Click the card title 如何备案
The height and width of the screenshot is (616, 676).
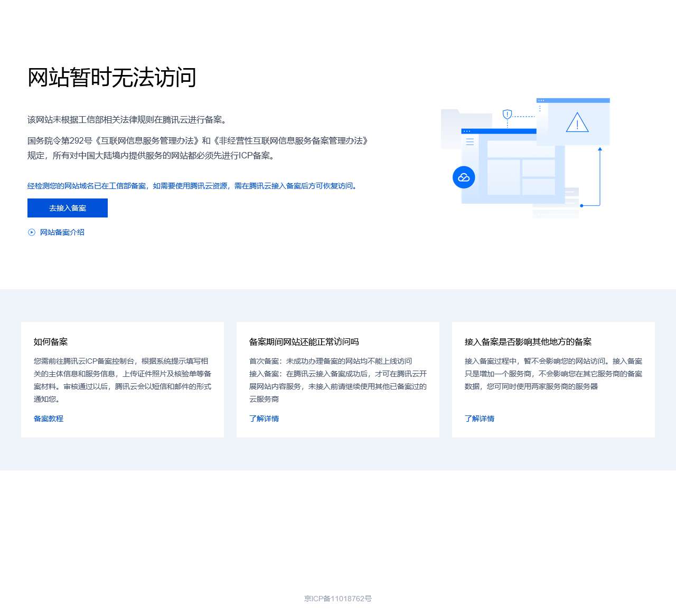[51, 342]
